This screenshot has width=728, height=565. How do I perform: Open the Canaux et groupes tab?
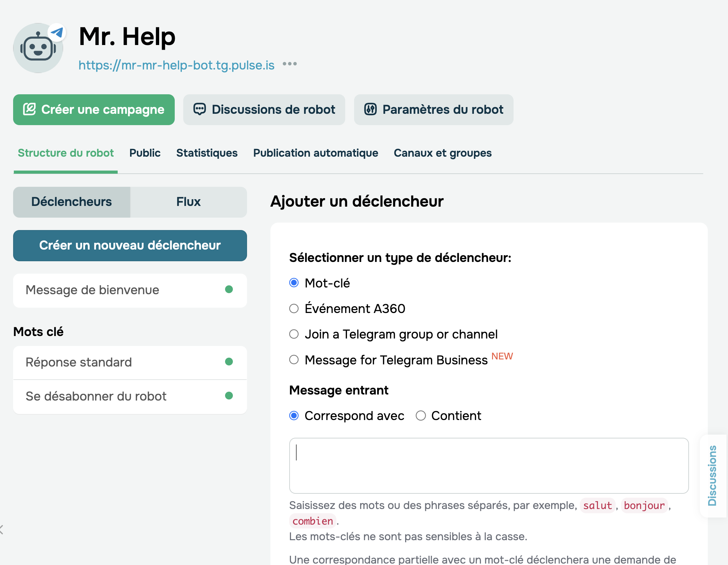(x=443, y=153)
